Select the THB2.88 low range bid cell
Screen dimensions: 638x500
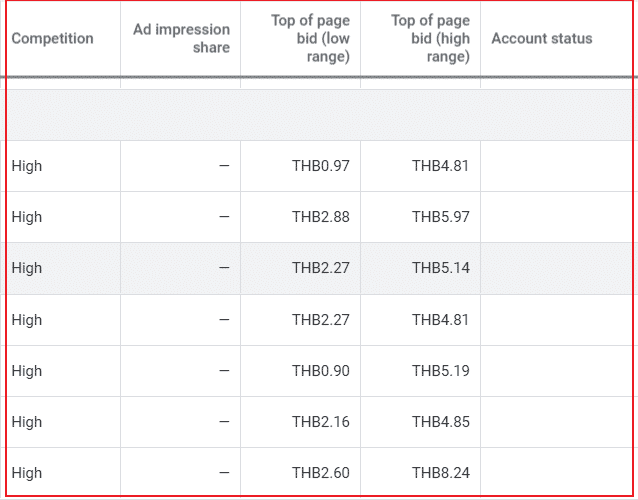pos(320,217)
